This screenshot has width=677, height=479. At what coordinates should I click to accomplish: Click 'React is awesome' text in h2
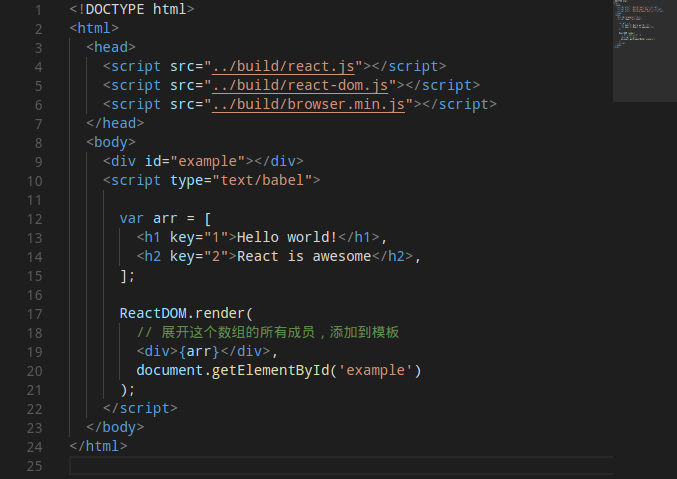304,256
